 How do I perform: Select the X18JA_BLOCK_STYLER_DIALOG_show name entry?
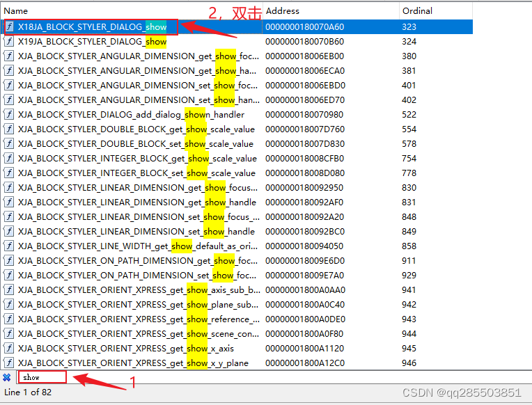pos(93,27)
